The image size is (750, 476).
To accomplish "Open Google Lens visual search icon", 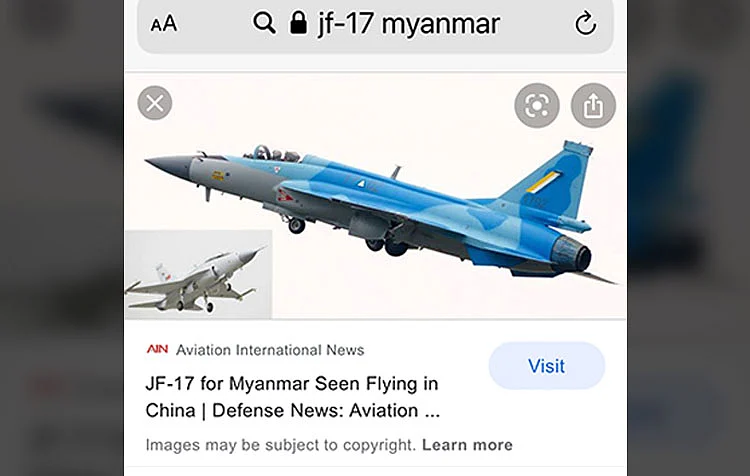I will [537, 106].
